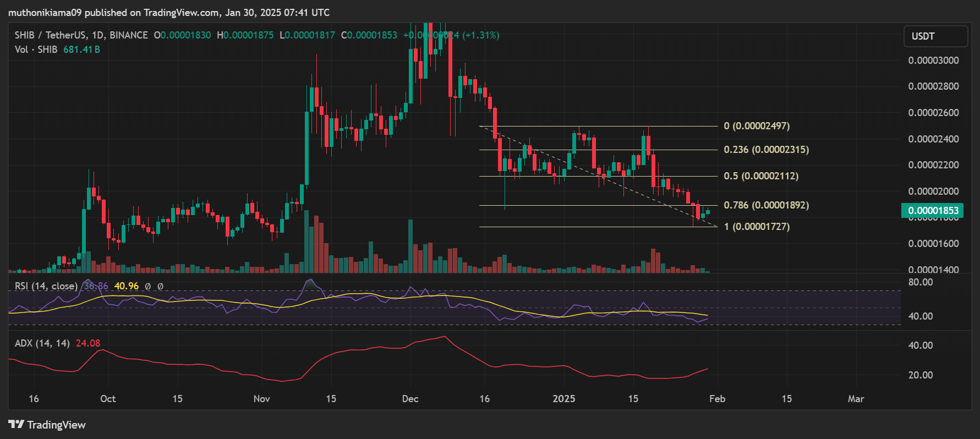
Task: Click the TradingView logo icon
Action: coord(16,424)
